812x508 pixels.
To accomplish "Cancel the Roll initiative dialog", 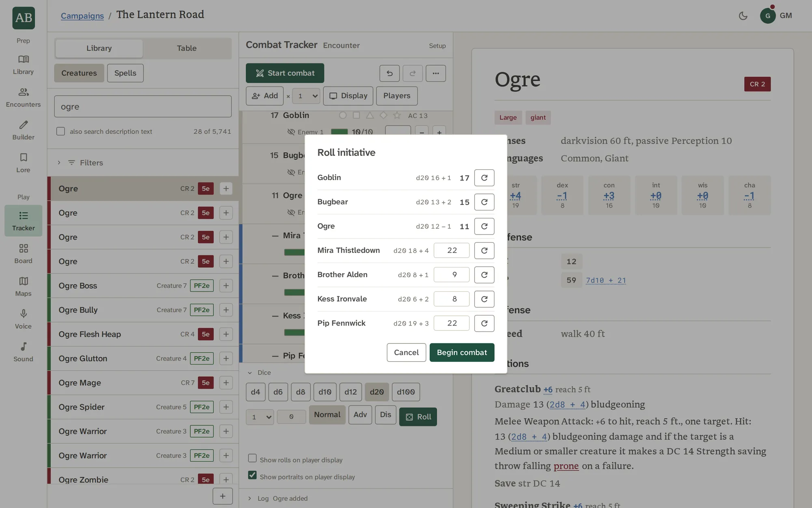I will click(406, 352).
